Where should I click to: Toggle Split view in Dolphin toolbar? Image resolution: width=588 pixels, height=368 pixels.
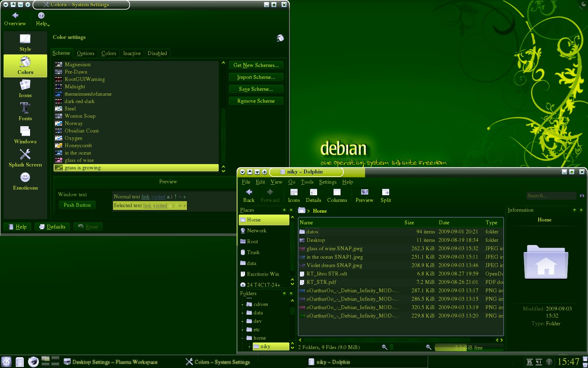(386, 196)
